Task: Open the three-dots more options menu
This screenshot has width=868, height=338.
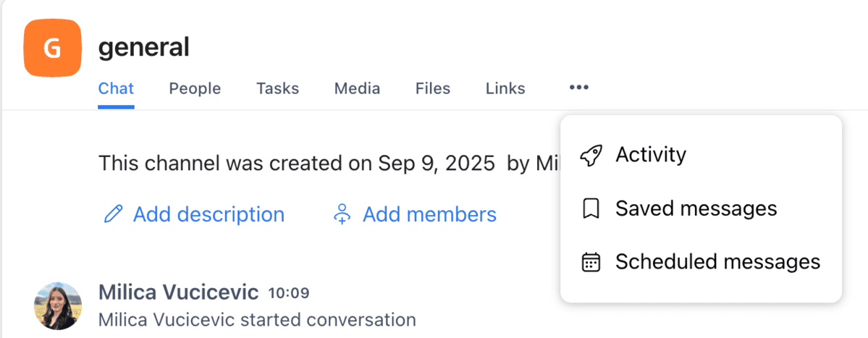Action: click(578, 88)
